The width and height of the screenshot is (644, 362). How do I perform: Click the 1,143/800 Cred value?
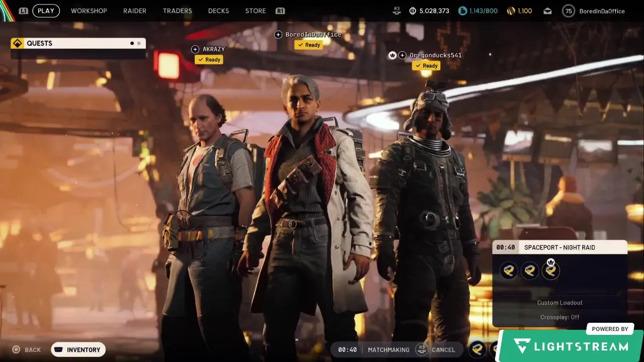[483, 11]
